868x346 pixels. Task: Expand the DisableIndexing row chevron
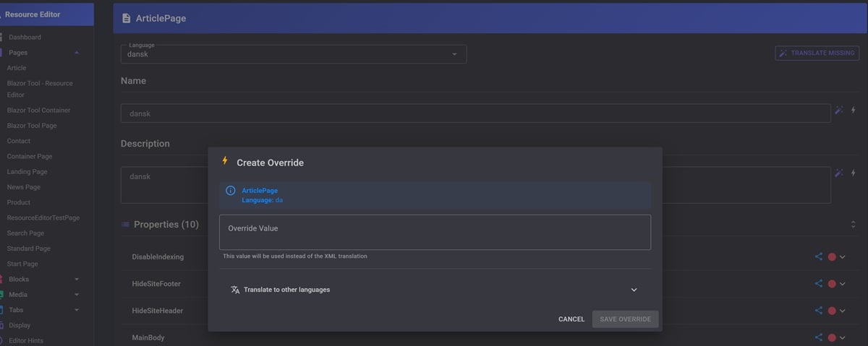coord(843,256)
